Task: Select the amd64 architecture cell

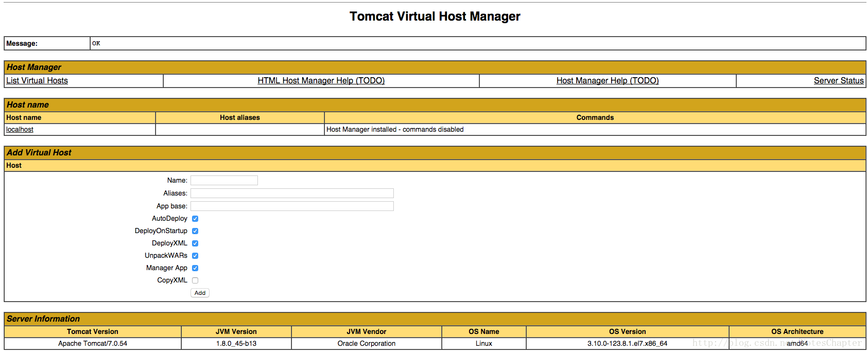Action: click(x=797, y=344)
